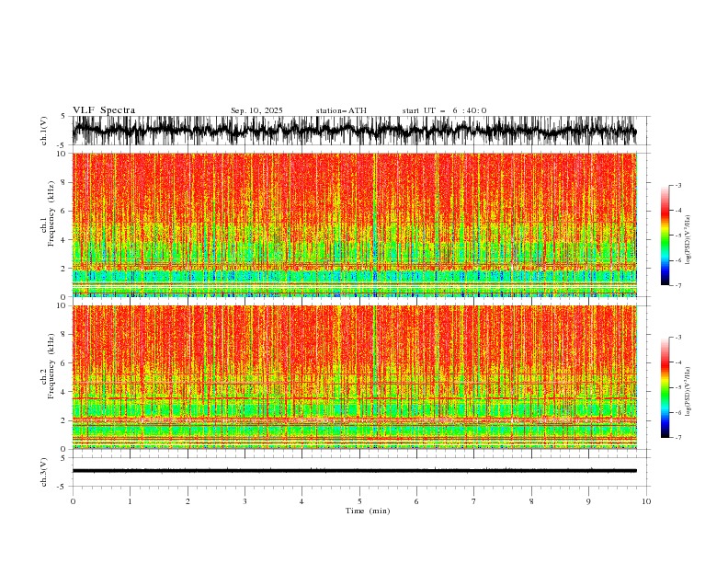Click the "-5" volt tick of ch.3(V)
Image resolution: width=728 pixels, height=563 pixels.
(61, 487)
